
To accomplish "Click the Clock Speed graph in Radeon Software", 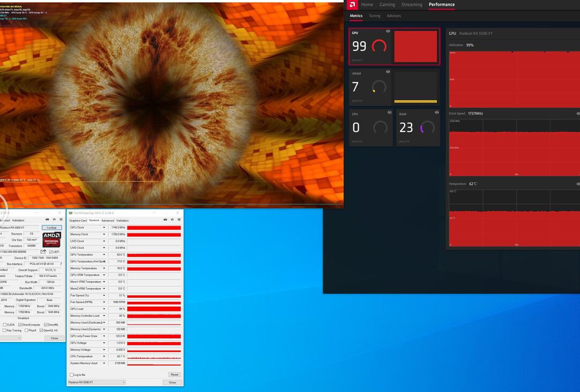I will (514, 147).
